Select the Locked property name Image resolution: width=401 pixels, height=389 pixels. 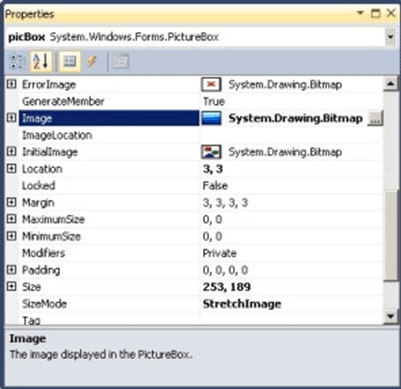[38, 186]
